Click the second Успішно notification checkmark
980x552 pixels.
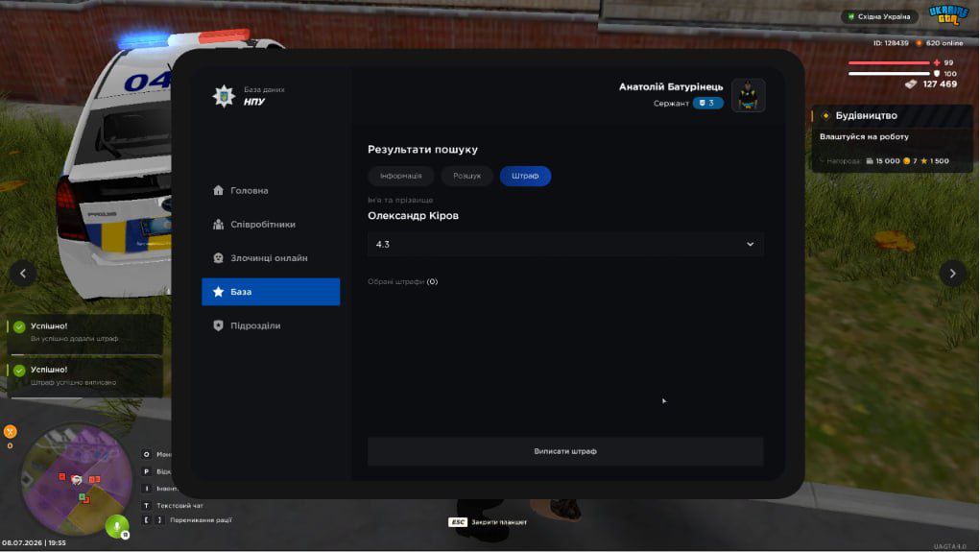click(19, 371)
